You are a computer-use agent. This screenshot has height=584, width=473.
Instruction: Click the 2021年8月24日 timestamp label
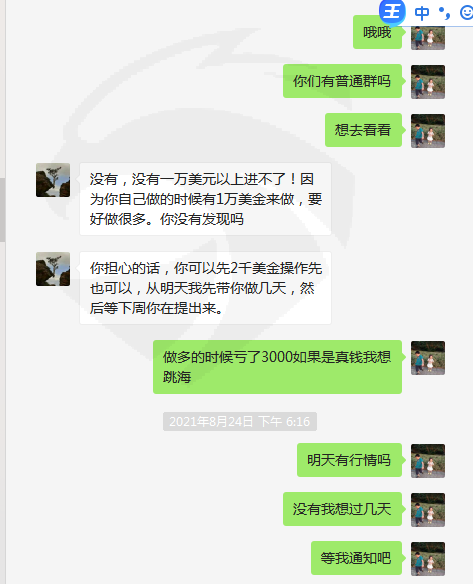click(x=240, y=422)
